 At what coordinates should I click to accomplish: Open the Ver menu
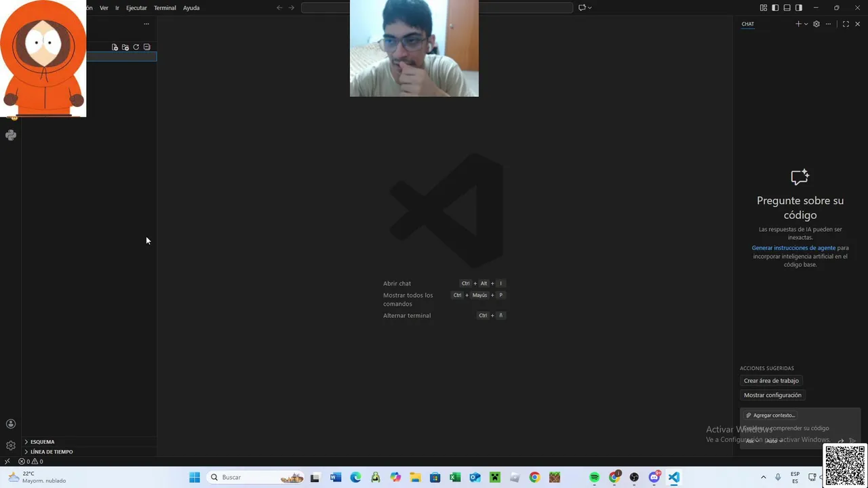point(104,7)
